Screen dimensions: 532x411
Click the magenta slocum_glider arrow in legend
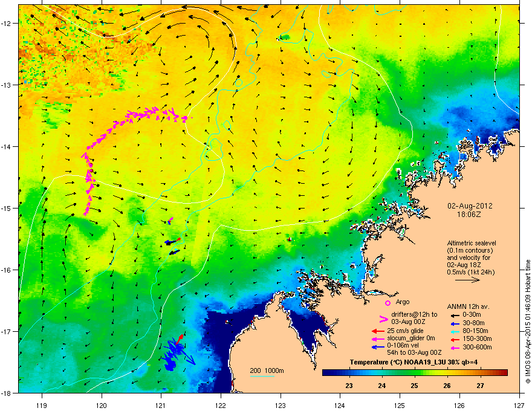[378, 338]
